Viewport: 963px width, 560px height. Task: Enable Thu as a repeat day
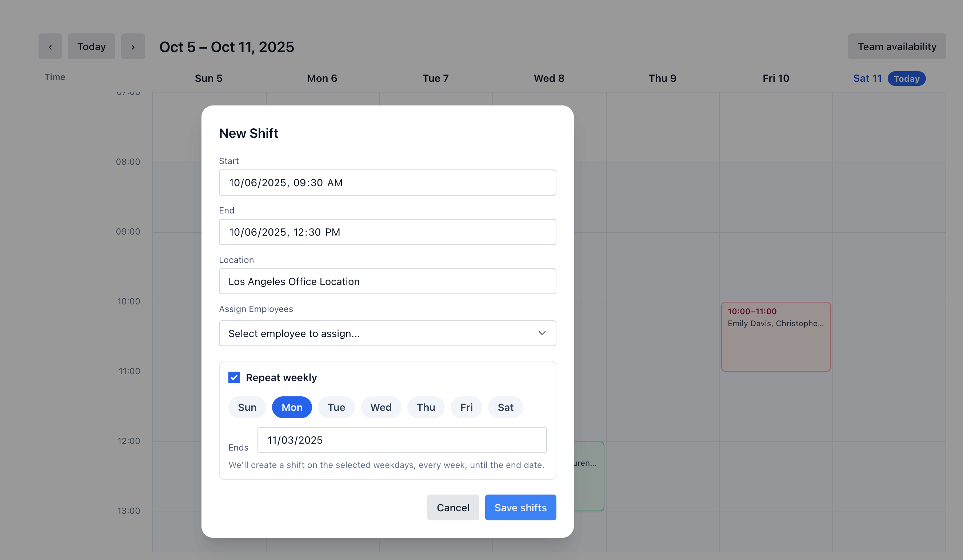coord(426,407)
